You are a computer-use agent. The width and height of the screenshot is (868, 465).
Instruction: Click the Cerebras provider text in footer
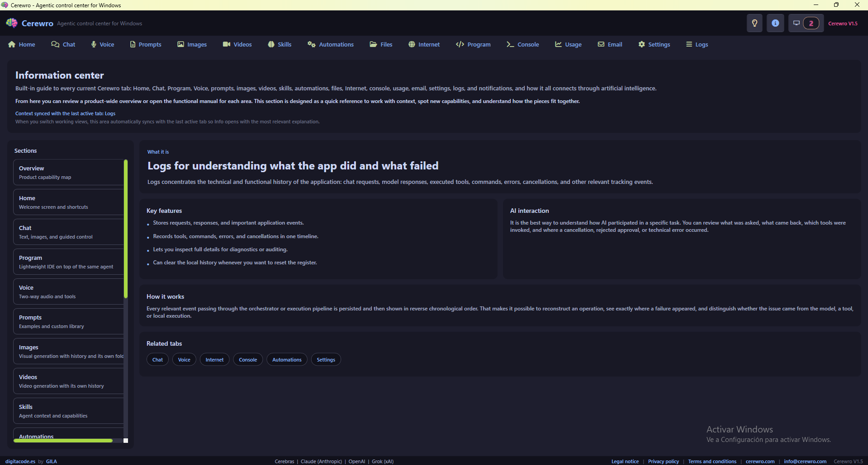pos(285,461)
